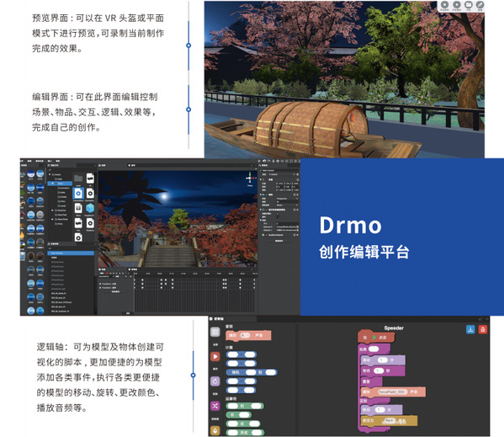The image size is (504, 437).
Task: Pick the blue random-number block
Action: click(x=252, y=372)
